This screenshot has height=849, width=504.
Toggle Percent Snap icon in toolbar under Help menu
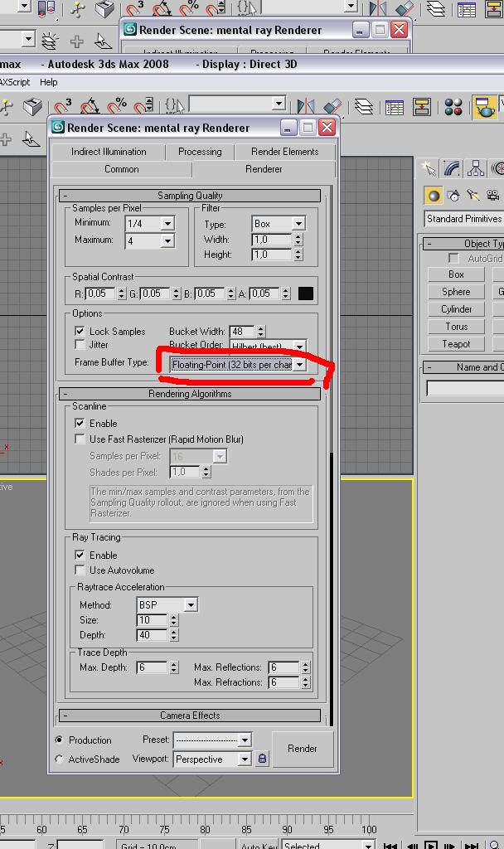(117, 106)
